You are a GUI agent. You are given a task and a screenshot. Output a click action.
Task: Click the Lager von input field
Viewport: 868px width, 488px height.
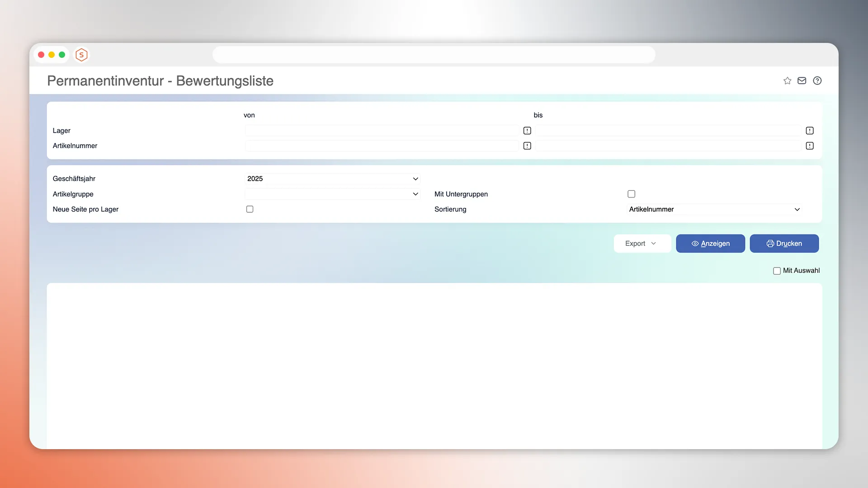(381, 131)
